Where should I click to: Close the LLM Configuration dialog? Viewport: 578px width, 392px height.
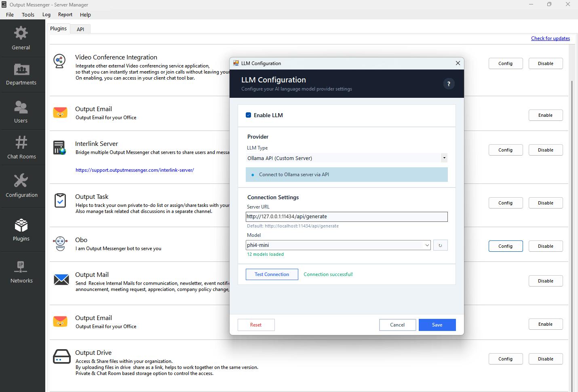click(x=458, y=63)
